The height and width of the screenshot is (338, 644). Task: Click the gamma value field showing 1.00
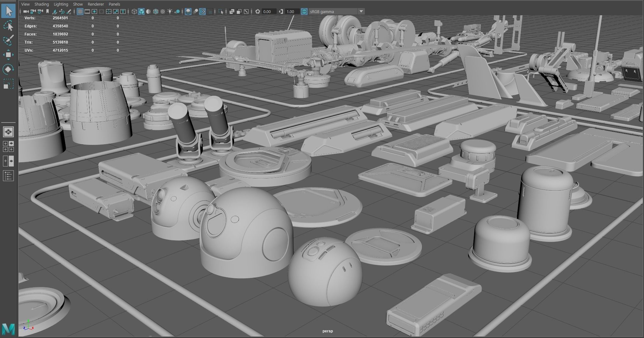click(x=292, y=12)
